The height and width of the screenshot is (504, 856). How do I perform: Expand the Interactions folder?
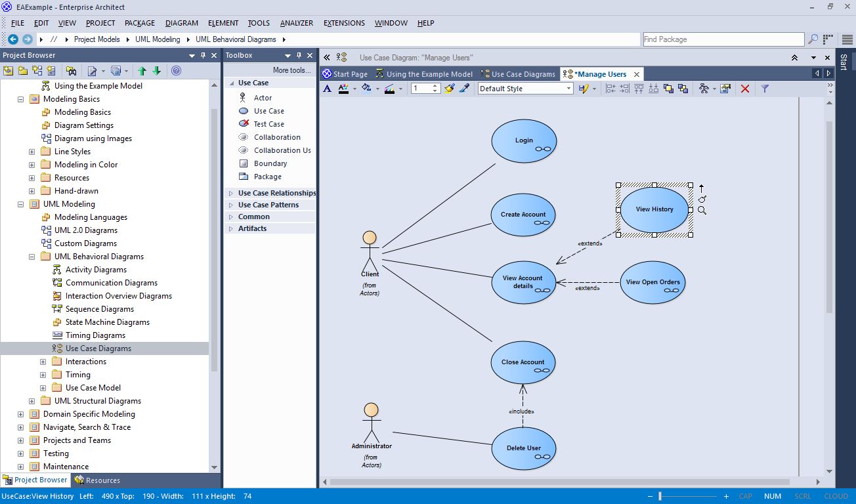click(43, 362)
